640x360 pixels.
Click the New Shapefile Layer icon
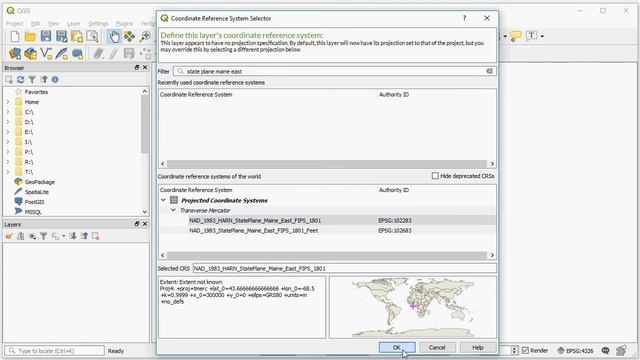tap(46, 53)
